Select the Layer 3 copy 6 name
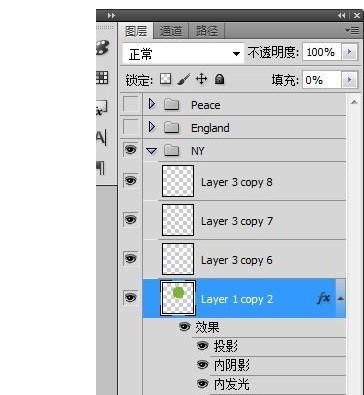364x395 pixels. click(x=237, y=260)
